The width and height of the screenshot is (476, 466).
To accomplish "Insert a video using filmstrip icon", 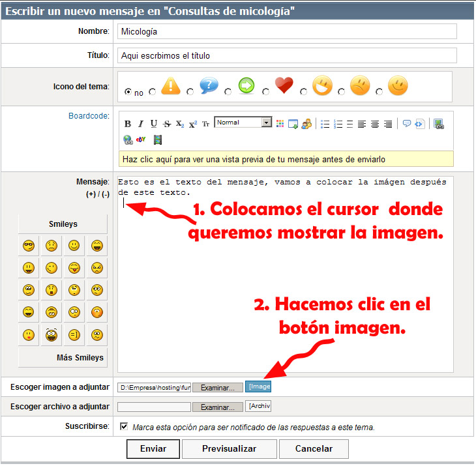I will tap(157, 139).
